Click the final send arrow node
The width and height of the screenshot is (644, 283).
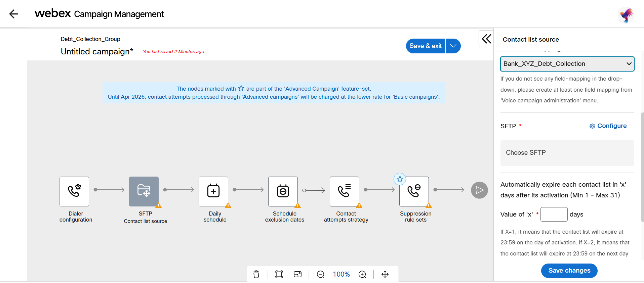coord(479,190)
